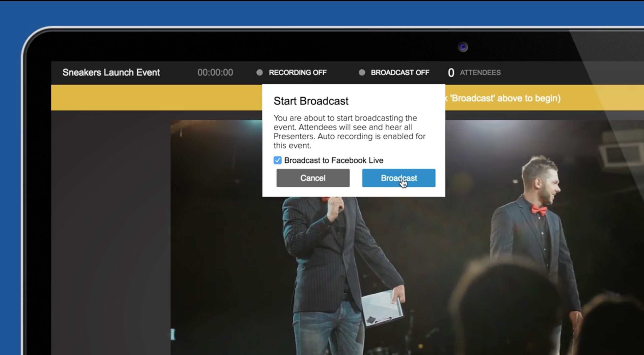
Task: Click the Start Broadcast dialog heading
Action: (311, 101)
